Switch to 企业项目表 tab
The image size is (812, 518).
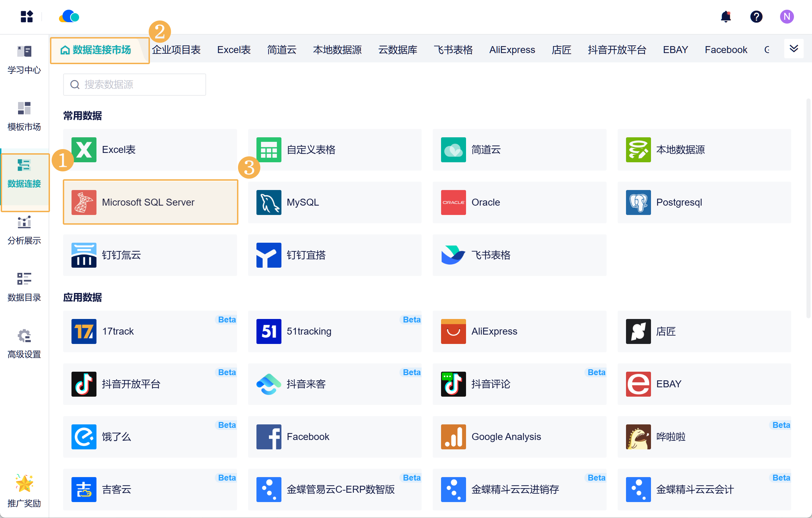[x=176, y=50]
